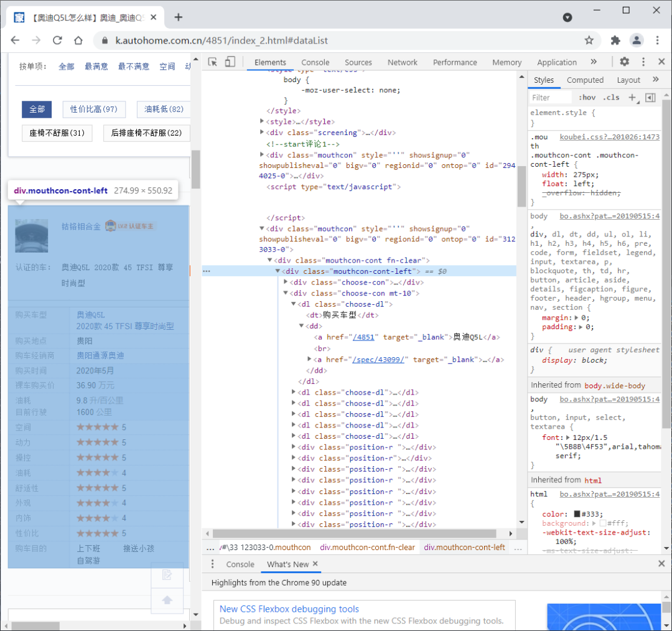Toggle the .cls class editor
The height and width of the screenshot is (631, 672).
point(611,98)
